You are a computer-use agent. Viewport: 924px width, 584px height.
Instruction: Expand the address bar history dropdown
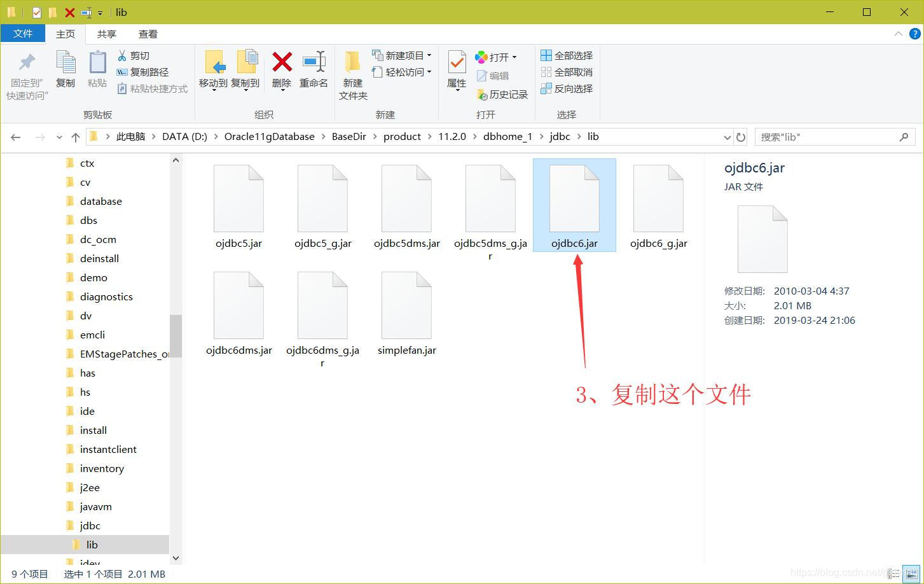click(727, 137)
